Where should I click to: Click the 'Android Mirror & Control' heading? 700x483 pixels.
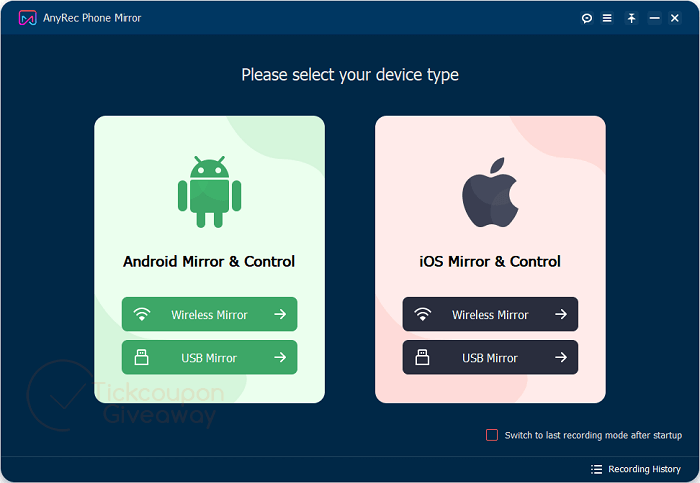209,262
